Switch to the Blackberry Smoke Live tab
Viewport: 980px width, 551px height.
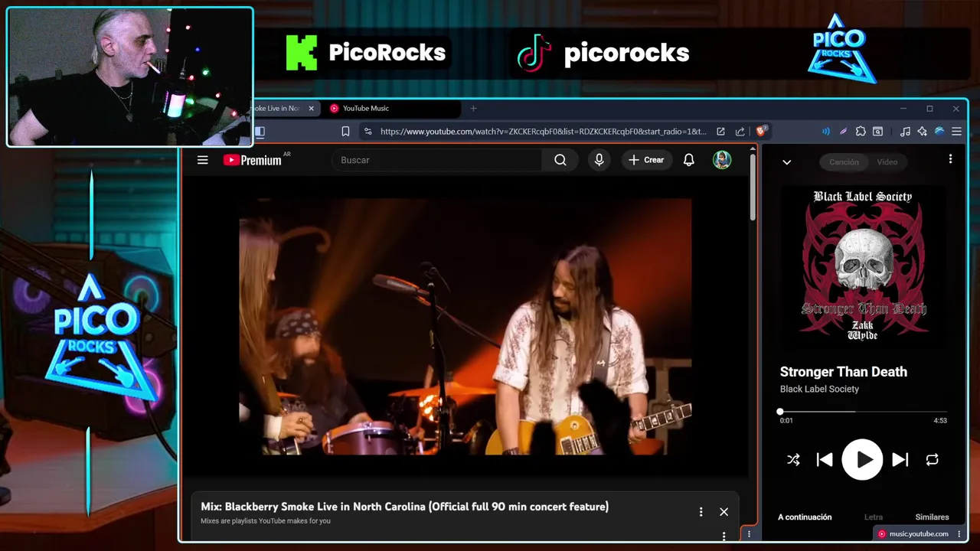(x=277, y=109)
